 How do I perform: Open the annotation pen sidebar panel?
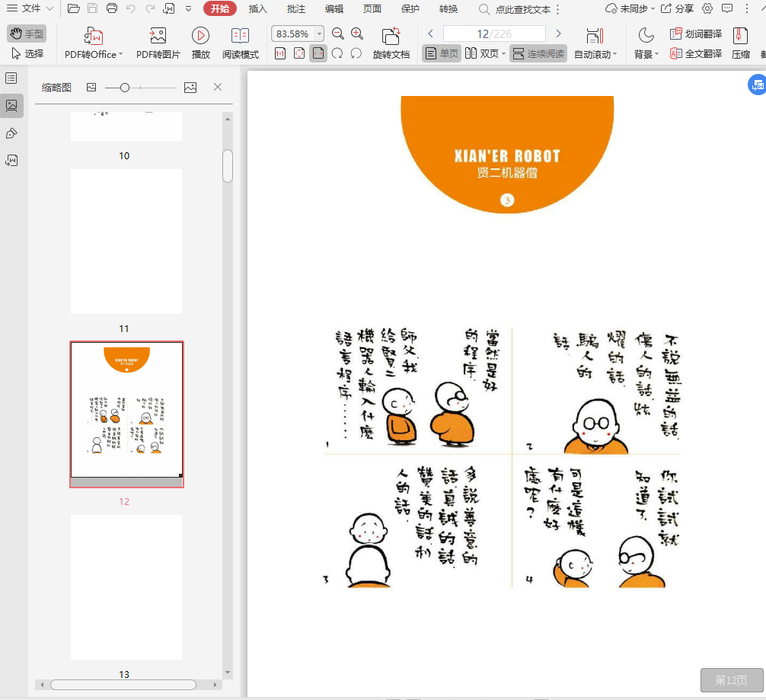click(x=11, y=133)
